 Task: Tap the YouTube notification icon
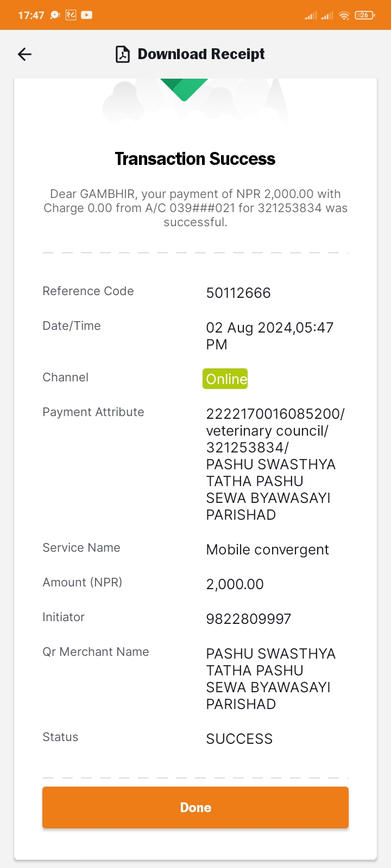click(x=87, y=15)
